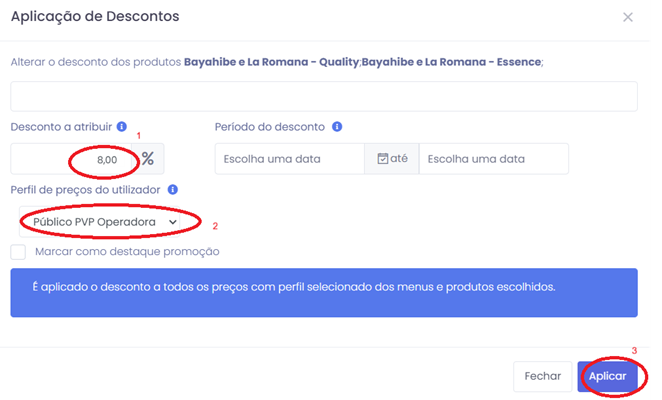Open the Público PVP Operadora dropdown
This screenshot has width=662, height=400.
98,221
